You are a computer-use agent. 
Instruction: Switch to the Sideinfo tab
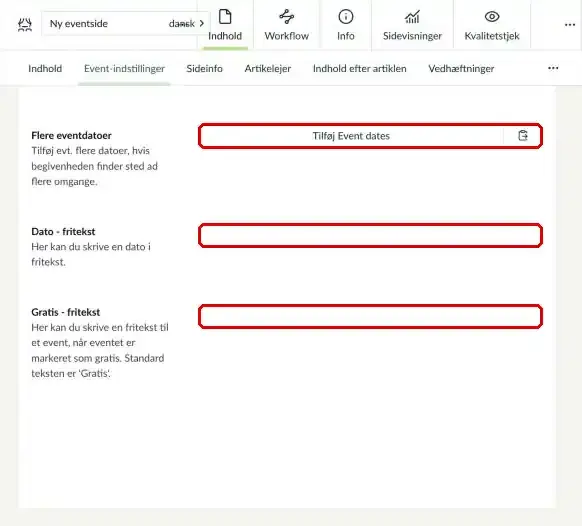(x=205, y=69)
